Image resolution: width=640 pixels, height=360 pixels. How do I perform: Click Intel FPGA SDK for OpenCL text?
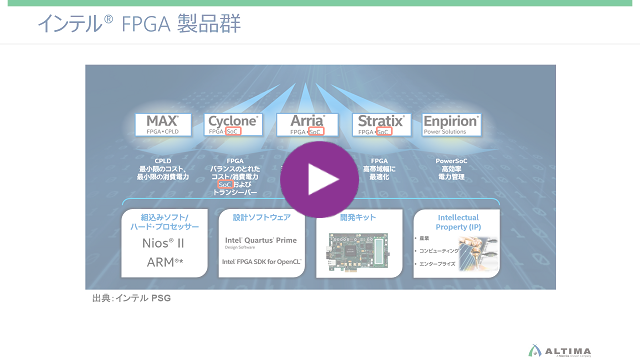pyautogui.click(x=262, y=262)
